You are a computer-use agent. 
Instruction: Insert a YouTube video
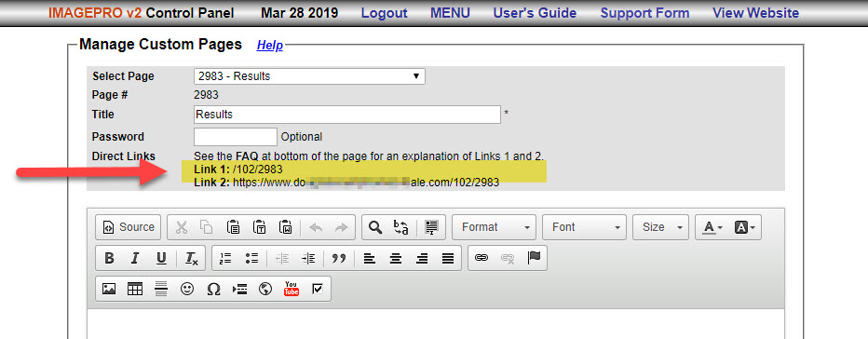pyautogui.click(x=292, y=289)
